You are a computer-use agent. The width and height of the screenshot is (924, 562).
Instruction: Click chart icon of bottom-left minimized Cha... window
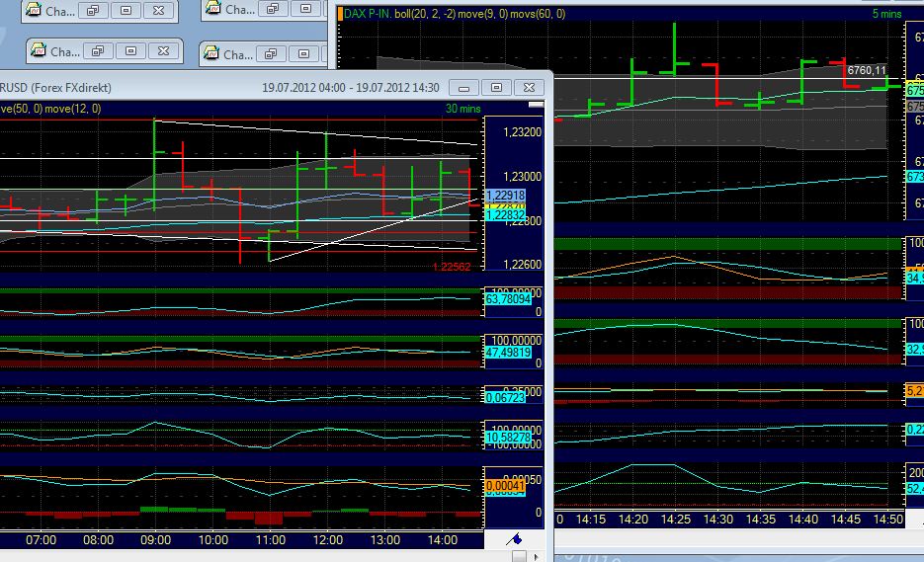click(x=39, y=50)
